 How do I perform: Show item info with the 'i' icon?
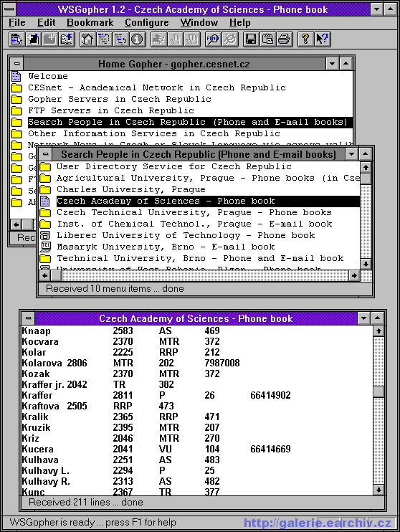pos(138,39)
